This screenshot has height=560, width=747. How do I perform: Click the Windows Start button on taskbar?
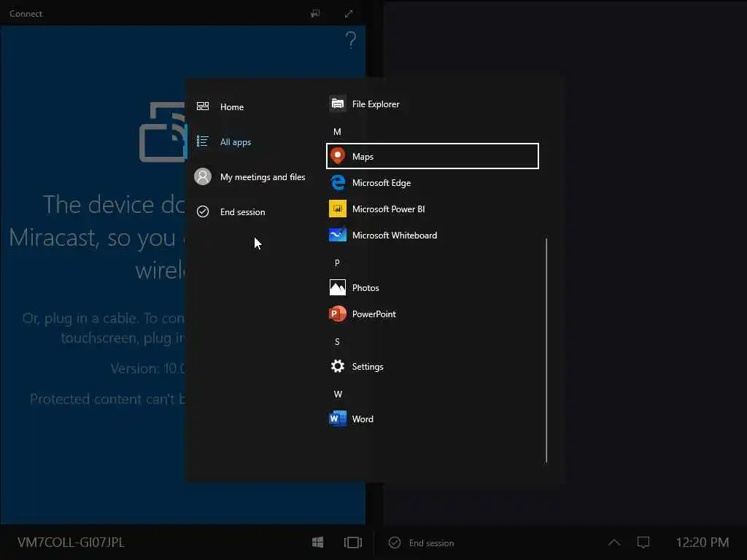(x=318, y=542)
